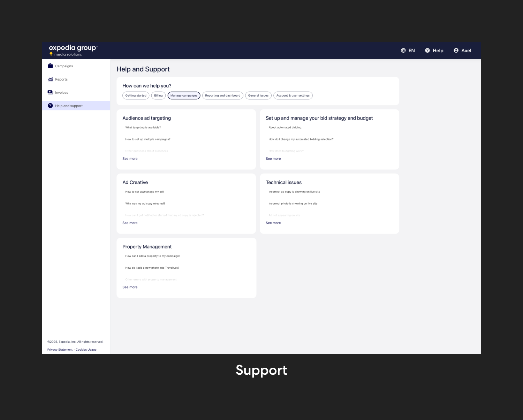Select the Campaigns briefcase icon in sidebar
This screenshot has width=523, height=420.
(x=50, y=66)
